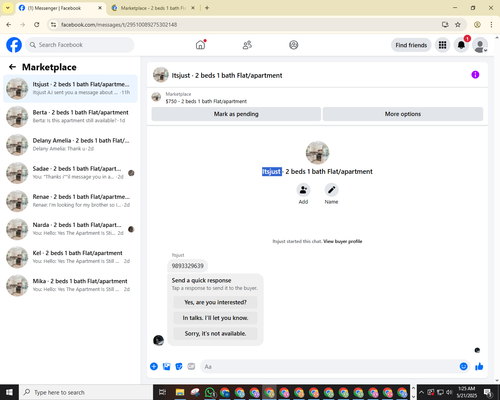The height and width of the screenshot is (400, 500).
Task: Click the large listing photo in chat center
Action: (317, 153)
